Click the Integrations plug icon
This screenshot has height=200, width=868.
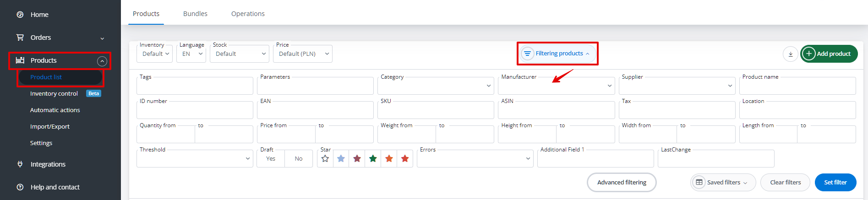[x=20, y=164]
